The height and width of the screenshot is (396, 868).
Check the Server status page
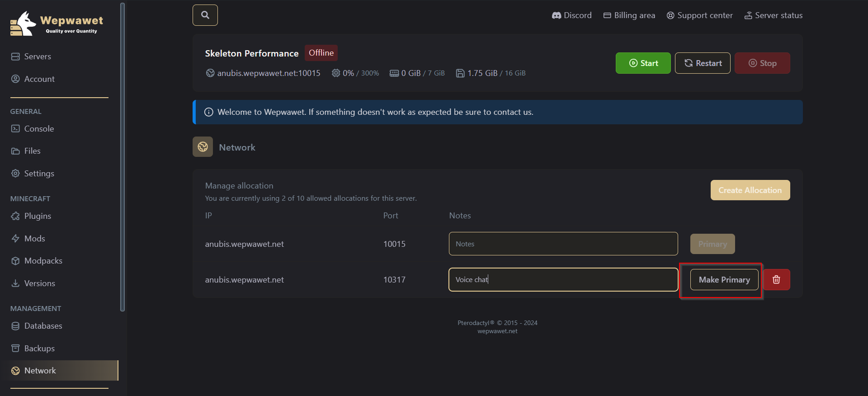(x=774, y=15)
